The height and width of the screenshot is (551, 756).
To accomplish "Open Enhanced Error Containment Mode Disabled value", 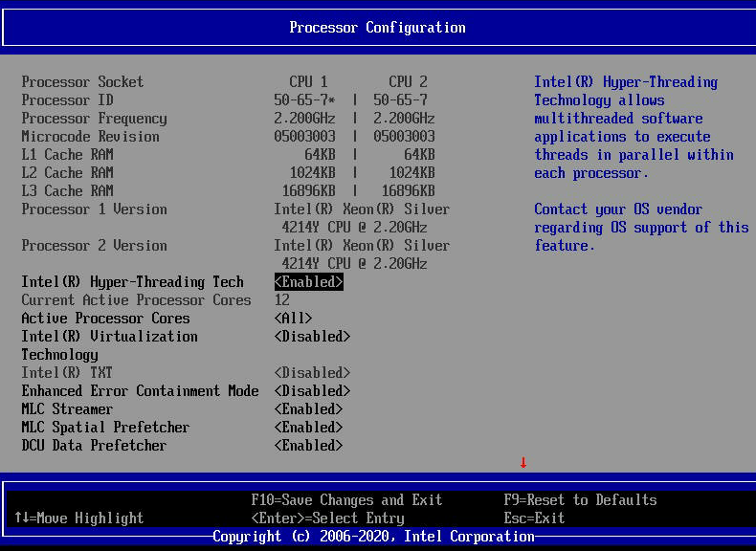I will click(x=312, y=391).
